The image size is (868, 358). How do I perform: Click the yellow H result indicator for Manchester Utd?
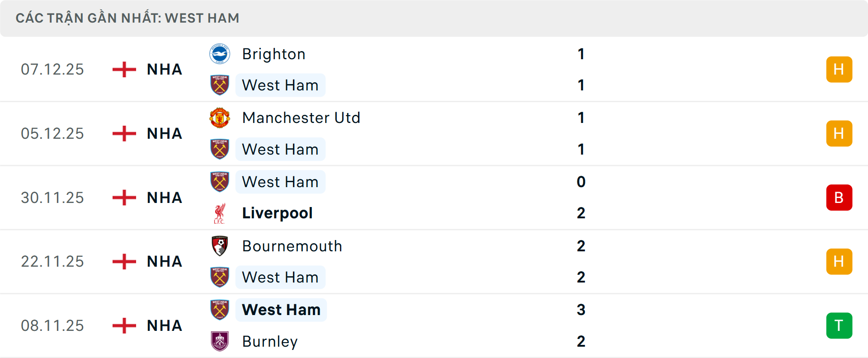click(x=839, y=133)
